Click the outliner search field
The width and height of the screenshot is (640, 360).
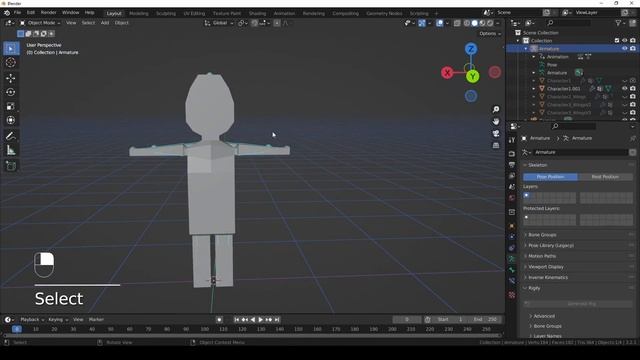pyautogui.click(x=569, y=23)
